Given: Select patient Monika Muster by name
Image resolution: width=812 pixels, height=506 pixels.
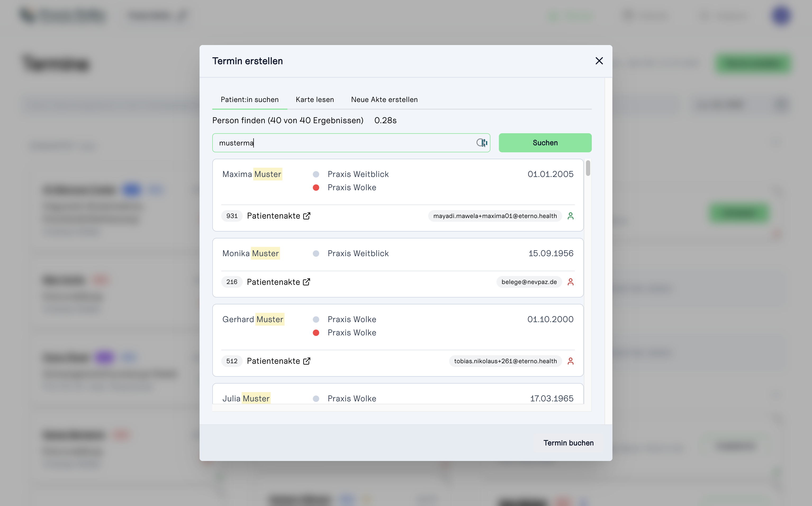Looking at the screenshot, I should pos(251,253).
